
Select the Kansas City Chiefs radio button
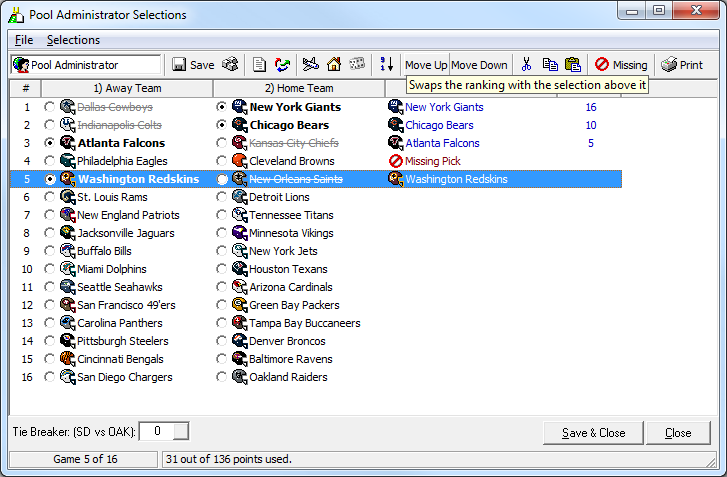tap(222, 143)
